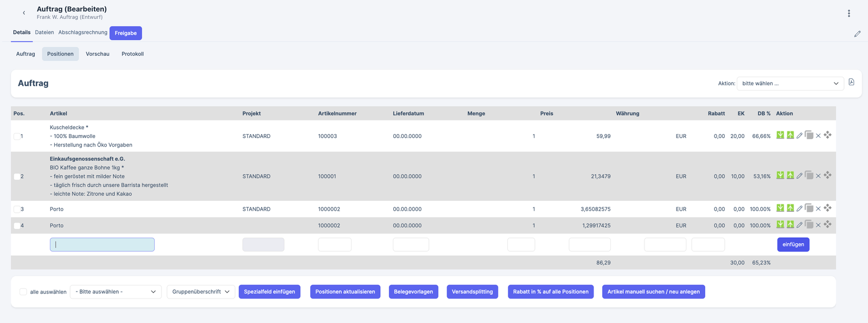Image resolution: width=868 pixels, height=323 pixels.
Task: Expand the '- Bitte auswählen -' dropdown
Action: 116,292
